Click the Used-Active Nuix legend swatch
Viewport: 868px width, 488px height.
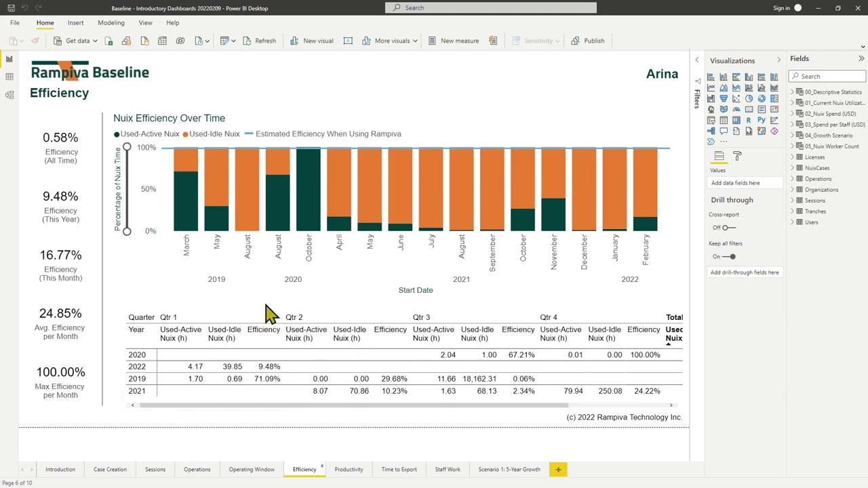pos(117,134)
